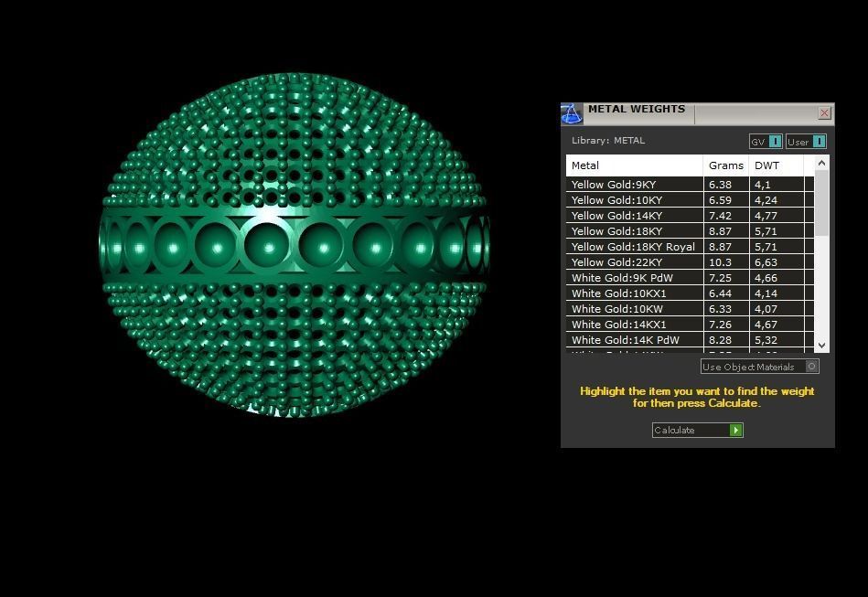Click the green arrow on Calculate
Viewport: 868px width, 597px height.
735,430
